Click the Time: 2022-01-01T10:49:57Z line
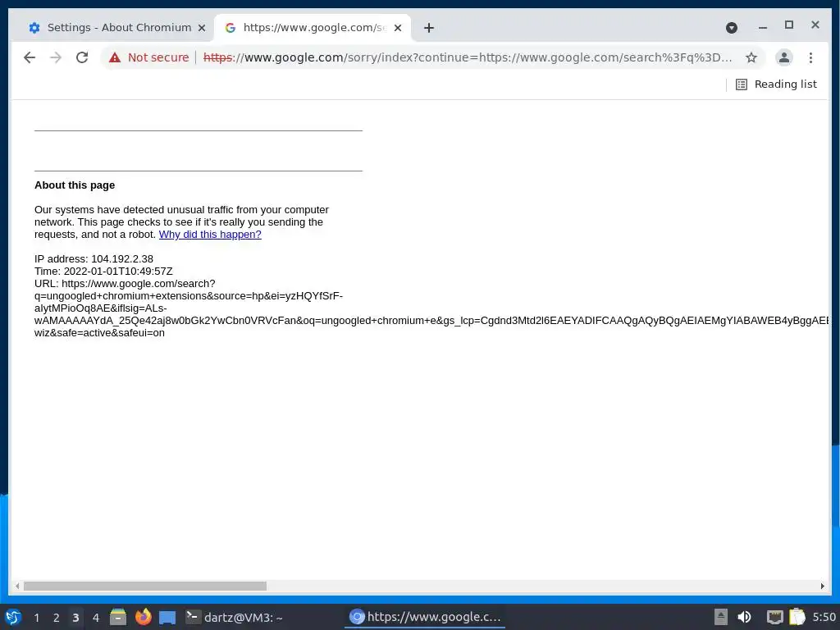 tap(103, 271)
